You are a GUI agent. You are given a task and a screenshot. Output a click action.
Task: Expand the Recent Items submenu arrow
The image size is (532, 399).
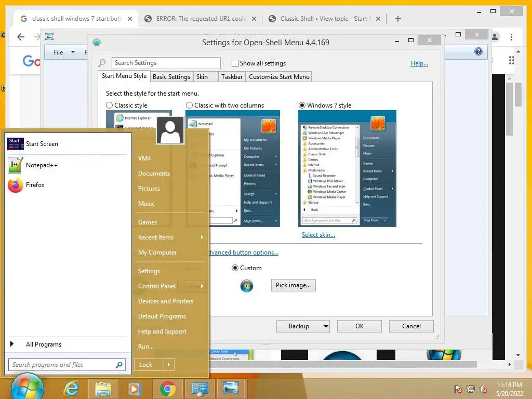point(202,237)
